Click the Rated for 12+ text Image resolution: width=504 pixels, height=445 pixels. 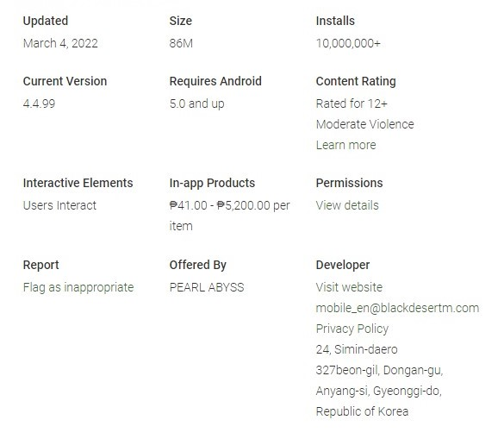pyautogui.click(x=352, y=103)
